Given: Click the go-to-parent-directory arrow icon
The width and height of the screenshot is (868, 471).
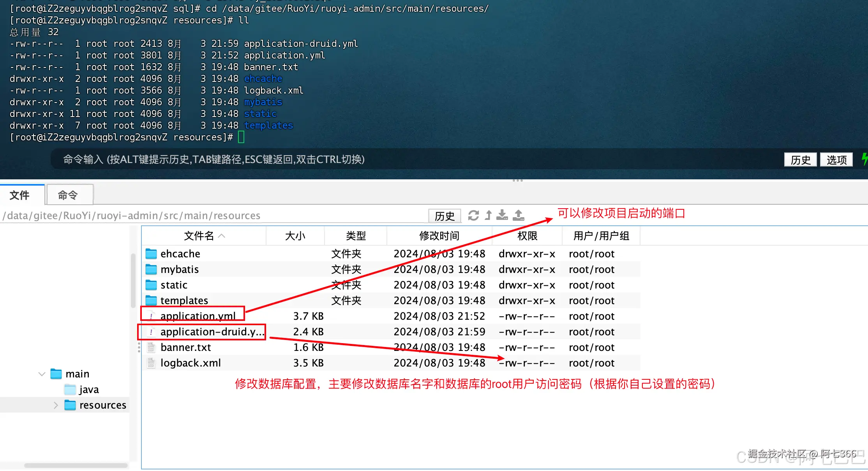Looking at the screenshot, I should pos(488,215).
